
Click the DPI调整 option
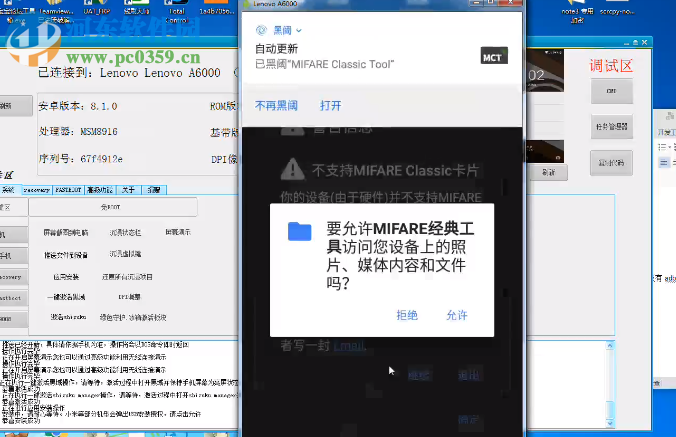[x=129, y=297]
